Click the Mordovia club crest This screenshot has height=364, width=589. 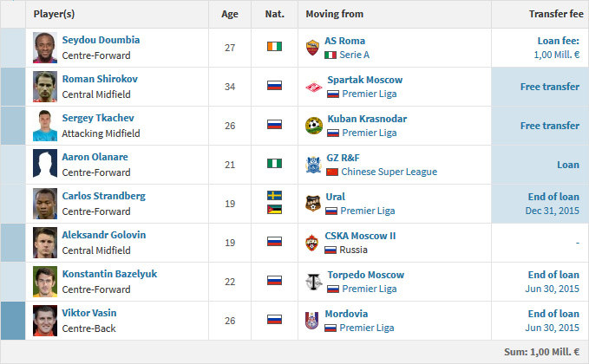311,321
